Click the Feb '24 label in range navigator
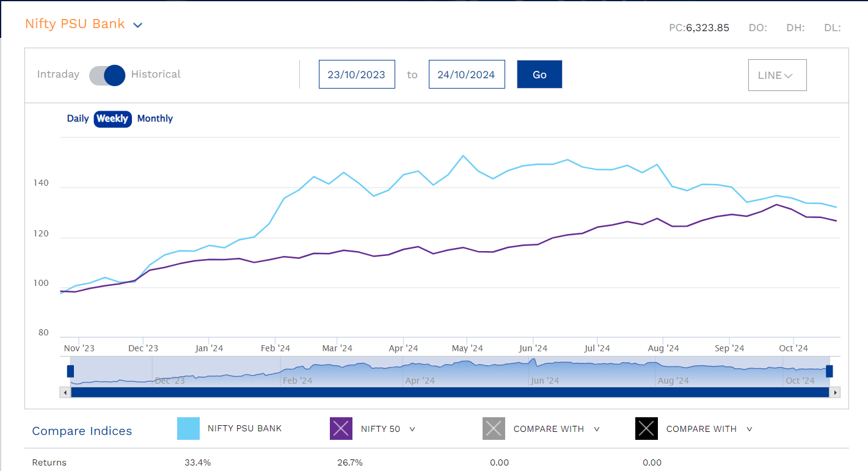Viewport: 868px width, 471px height. coord(297,381)
